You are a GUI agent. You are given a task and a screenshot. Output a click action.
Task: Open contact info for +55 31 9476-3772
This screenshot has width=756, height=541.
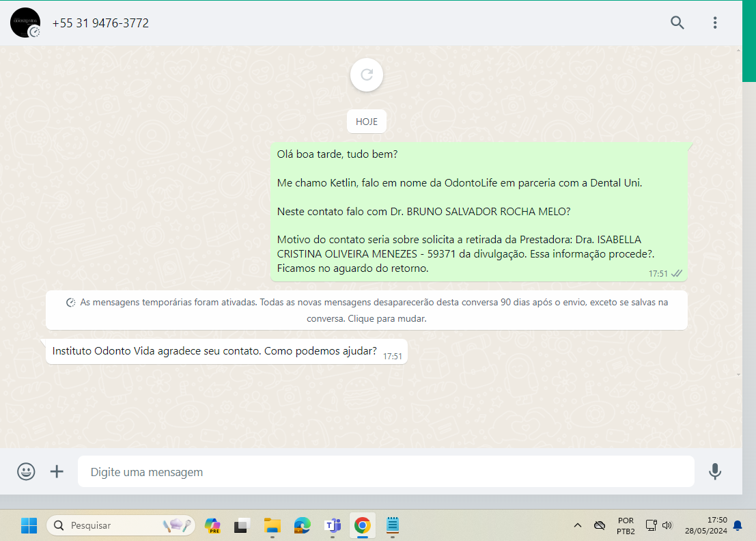pos(100,23)
